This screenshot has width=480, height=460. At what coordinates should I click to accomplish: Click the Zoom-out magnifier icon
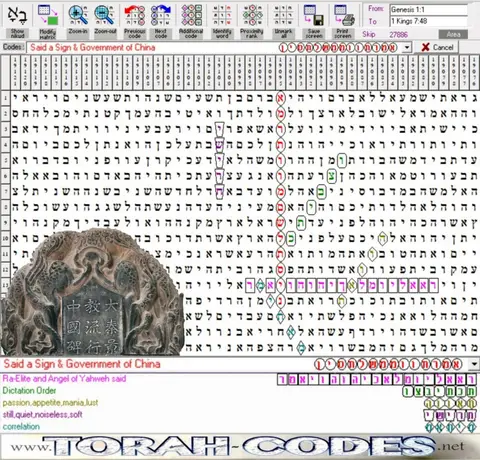tap(105, 15)
